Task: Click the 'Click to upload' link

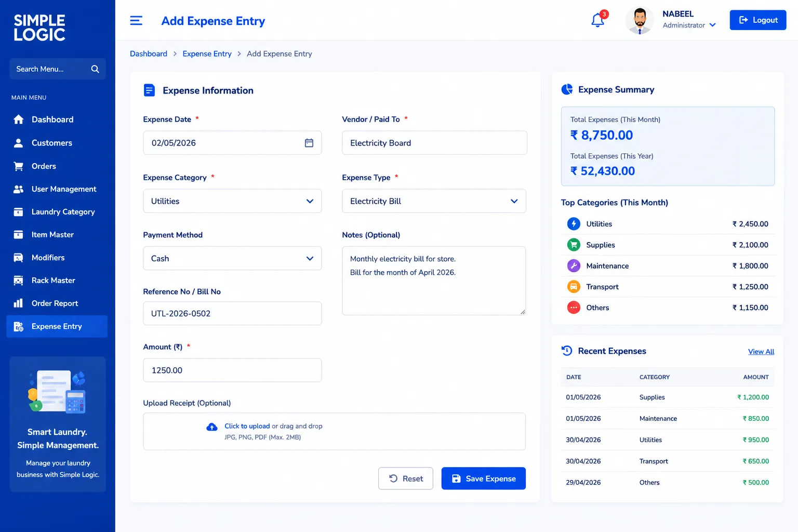Action: click(x=247, y=426)
